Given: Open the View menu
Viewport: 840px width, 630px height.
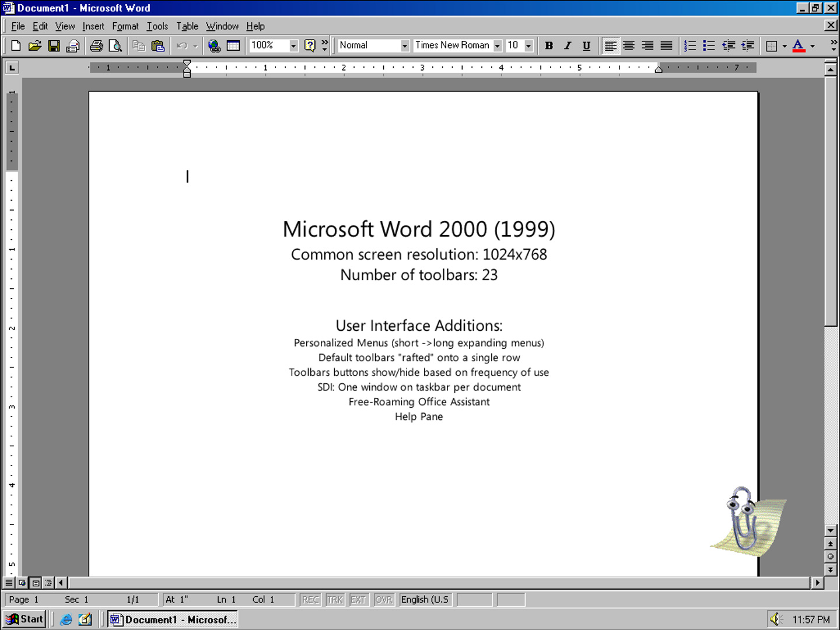Looking at the screenshot, I should pos(65,26).
